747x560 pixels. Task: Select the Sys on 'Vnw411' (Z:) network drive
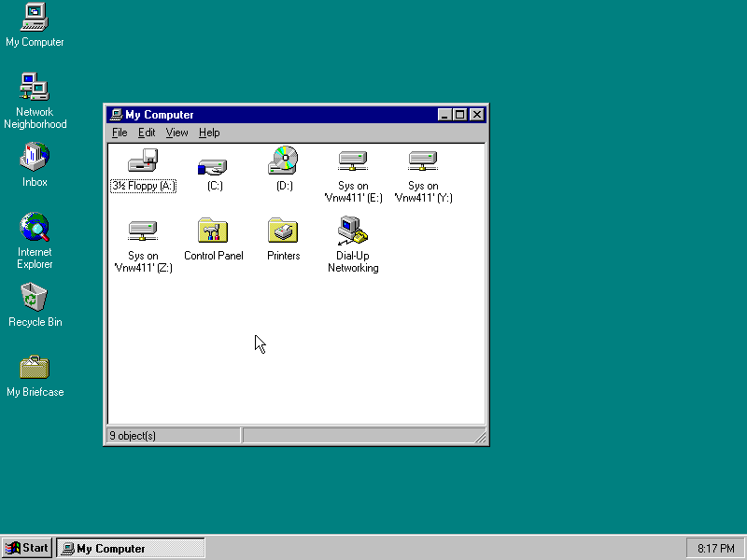coord(143,231)
